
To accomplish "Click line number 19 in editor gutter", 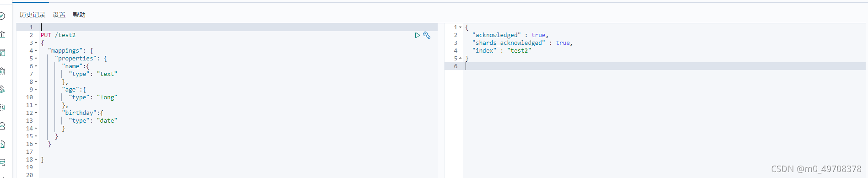I will (x=29, y=167).
